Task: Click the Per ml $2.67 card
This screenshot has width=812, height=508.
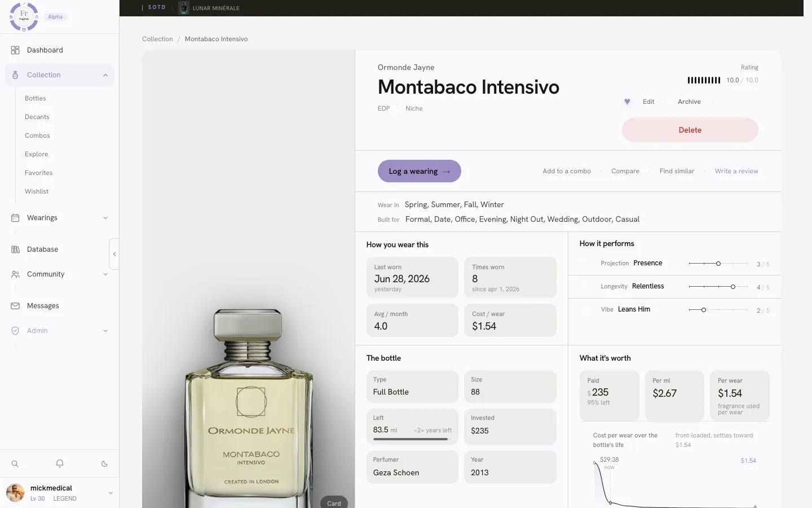Action: click(674, 396)
